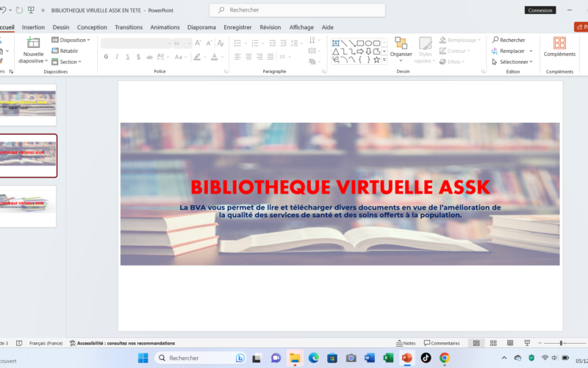Open the Conception tab
The width and height of the screenshot is (588, 368).
click(x=92, y=27)
